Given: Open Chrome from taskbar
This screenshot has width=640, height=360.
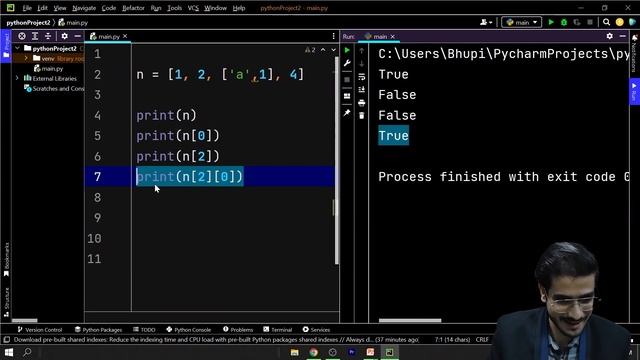Looking at the screenshot, I should pos(313,352).
